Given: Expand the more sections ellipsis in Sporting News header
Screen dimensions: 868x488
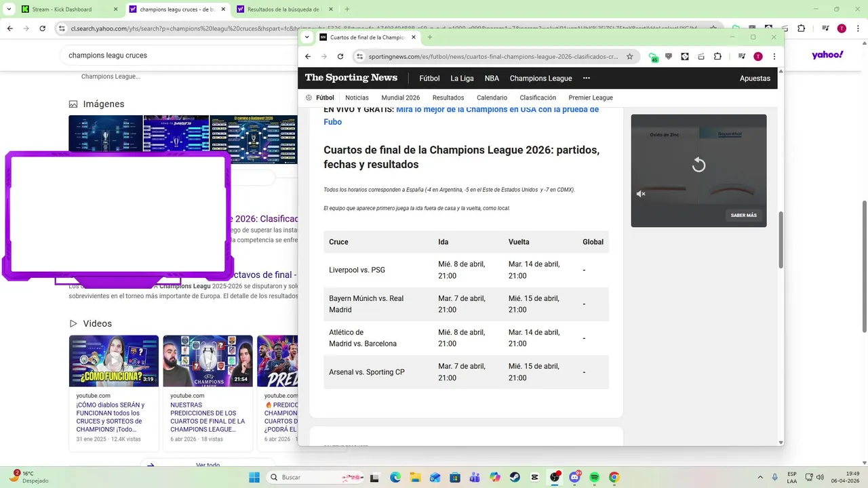Looking at the screenshot, I should 587,78.
